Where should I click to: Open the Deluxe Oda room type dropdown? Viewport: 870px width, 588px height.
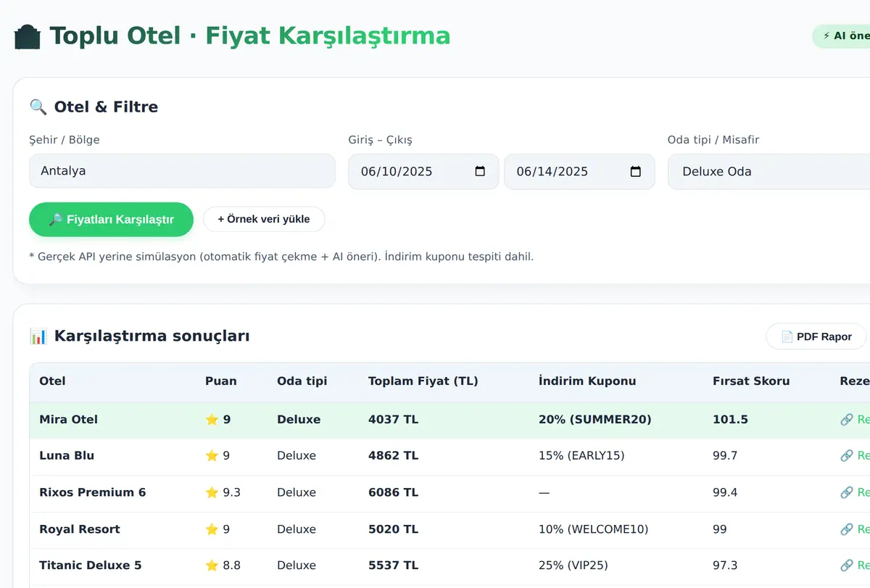tap(768, 172)
